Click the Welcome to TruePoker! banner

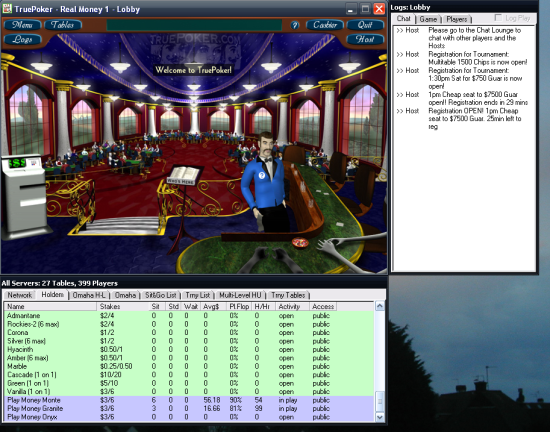(194, 70)
